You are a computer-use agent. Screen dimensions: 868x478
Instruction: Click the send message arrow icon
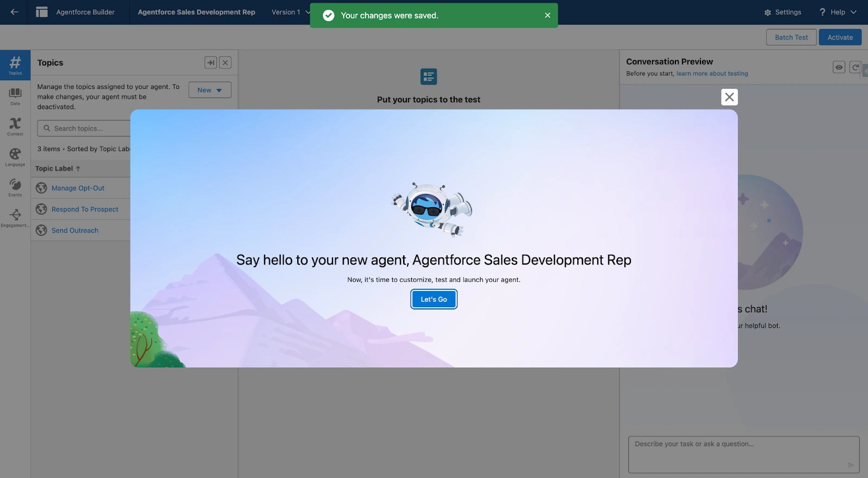pos(851,464)
